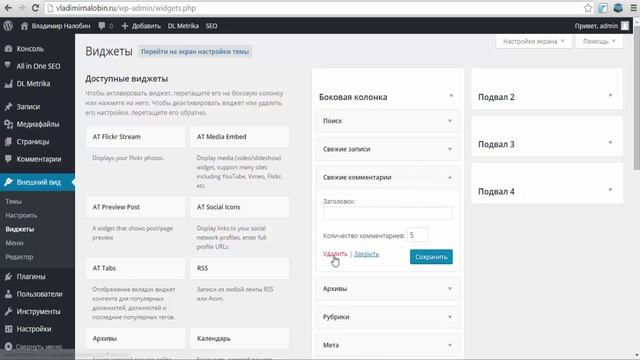Click the Комментарии bubble icon in sidebar
Viewport: 640px width, 360px height.
(8, 159)
